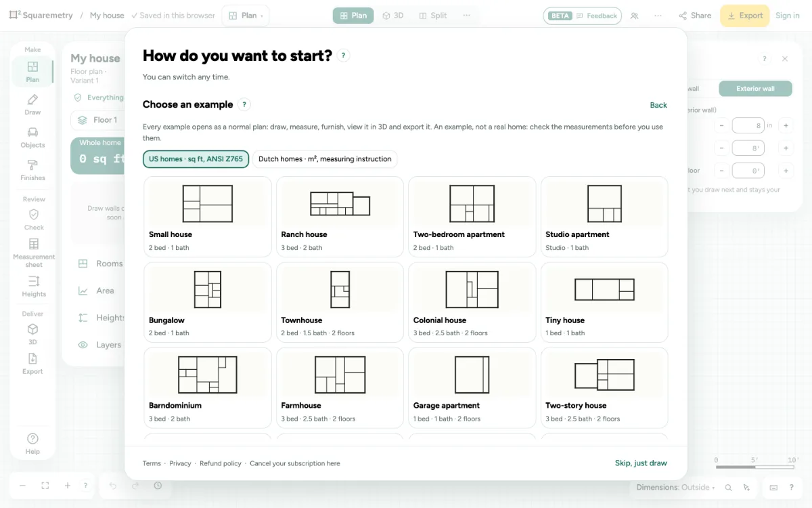Switch to Exterior wall type
The width and height of the screenshot is (812, 508).
(x=755, y=89)
